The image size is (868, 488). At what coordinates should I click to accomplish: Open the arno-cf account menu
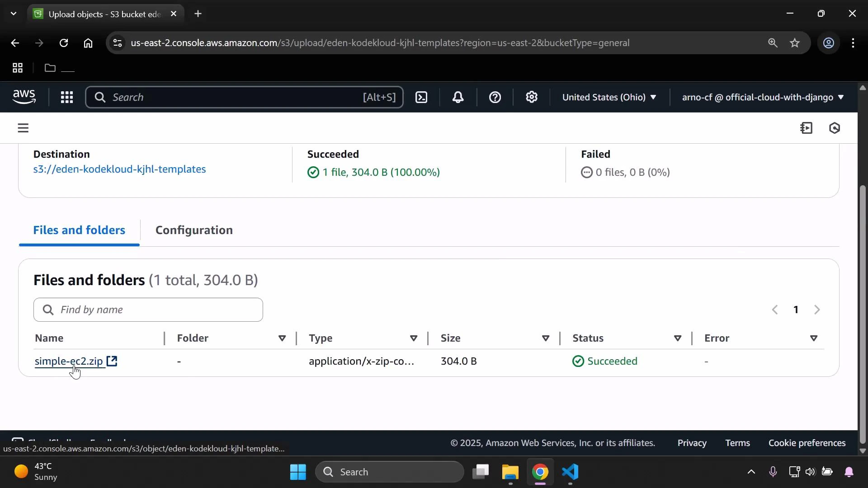(762, 97)
